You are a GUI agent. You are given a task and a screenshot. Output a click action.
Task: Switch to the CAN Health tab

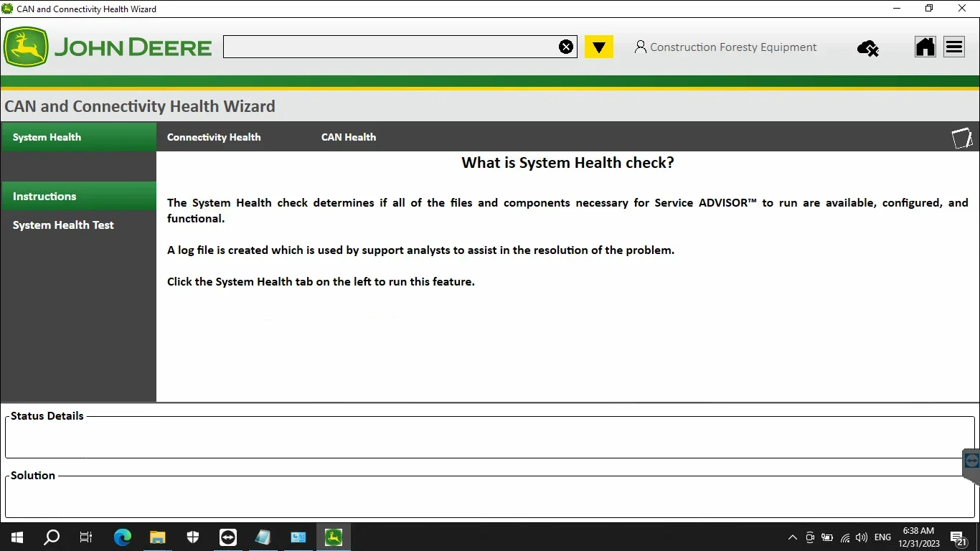point(349,137)
